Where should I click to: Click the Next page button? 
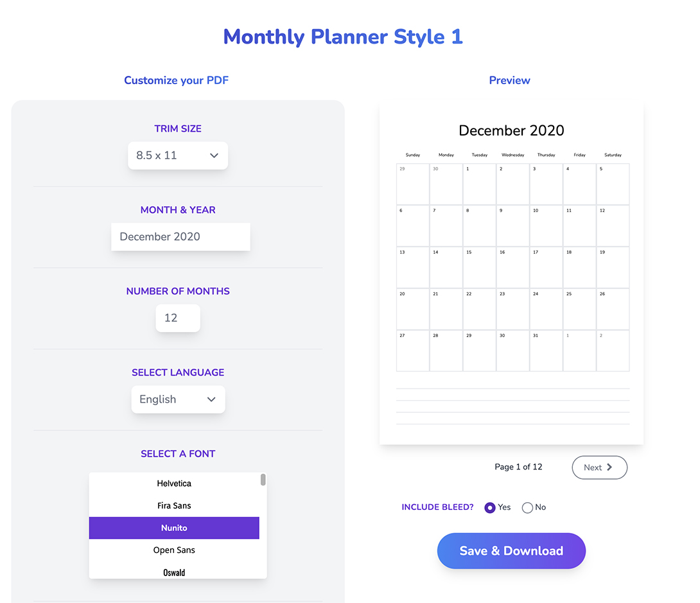(x=600, y=468)
